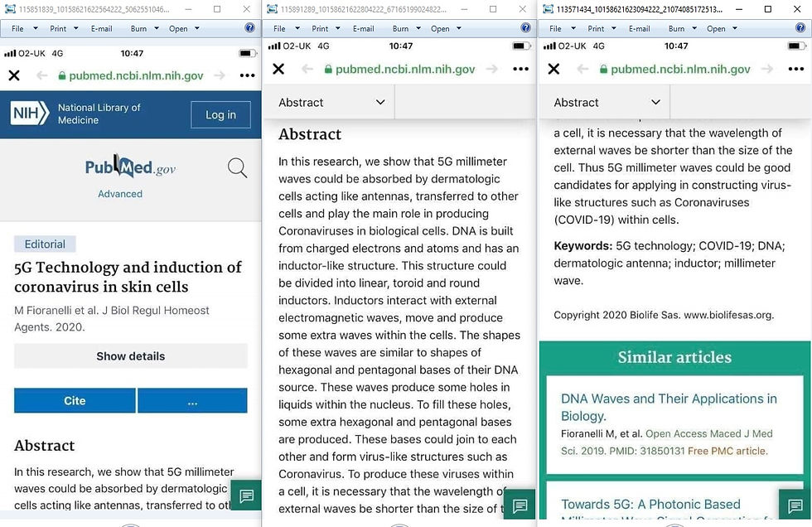
Task: Click E-mail in right photo viewer window
Action: click(640, 28)
